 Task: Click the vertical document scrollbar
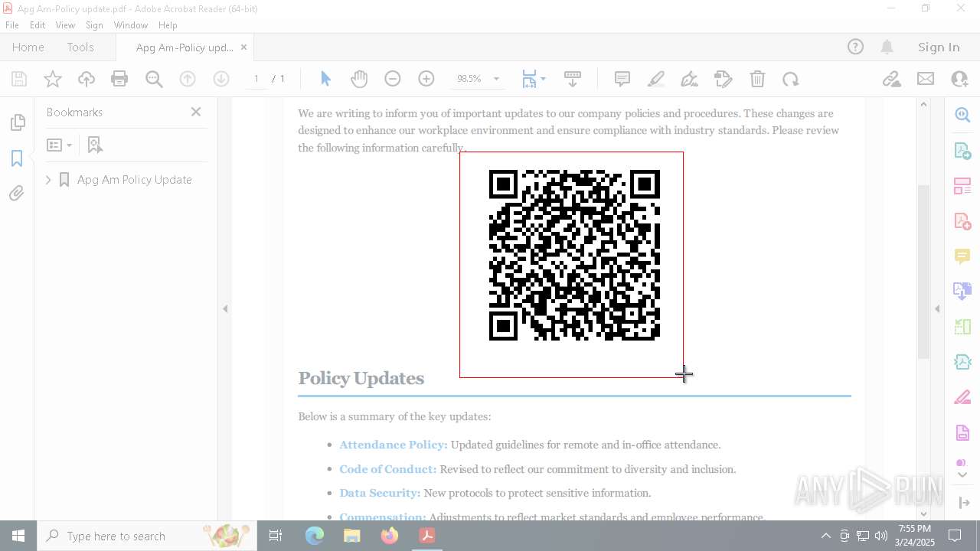(923, 272)
